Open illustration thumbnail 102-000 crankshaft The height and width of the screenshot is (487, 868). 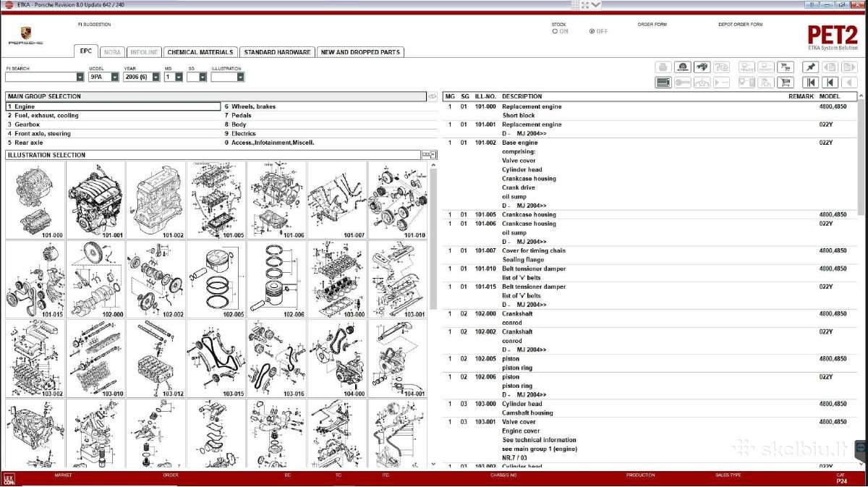[x=95, y=279]
